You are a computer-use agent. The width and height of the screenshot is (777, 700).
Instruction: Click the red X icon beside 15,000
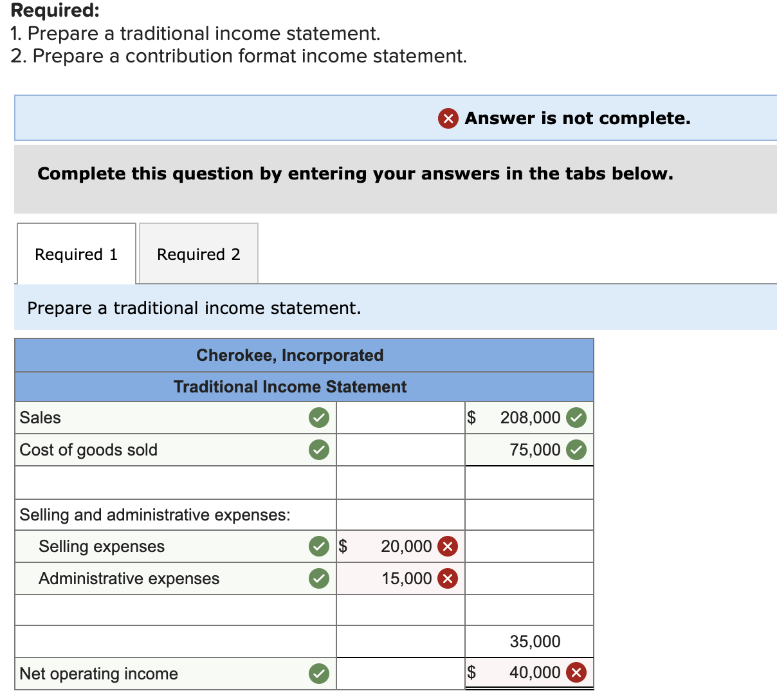[x=448, y=578]
